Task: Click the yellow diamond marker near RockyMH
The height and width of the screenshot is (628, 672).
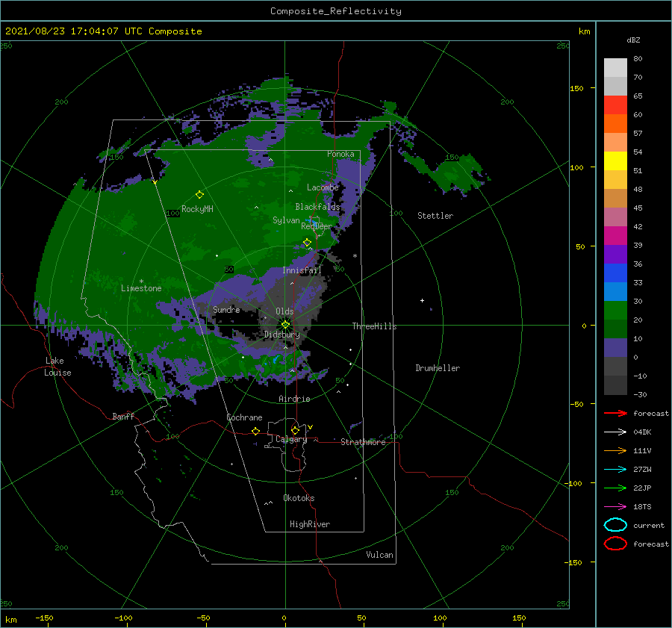Action: click(199, 195)
